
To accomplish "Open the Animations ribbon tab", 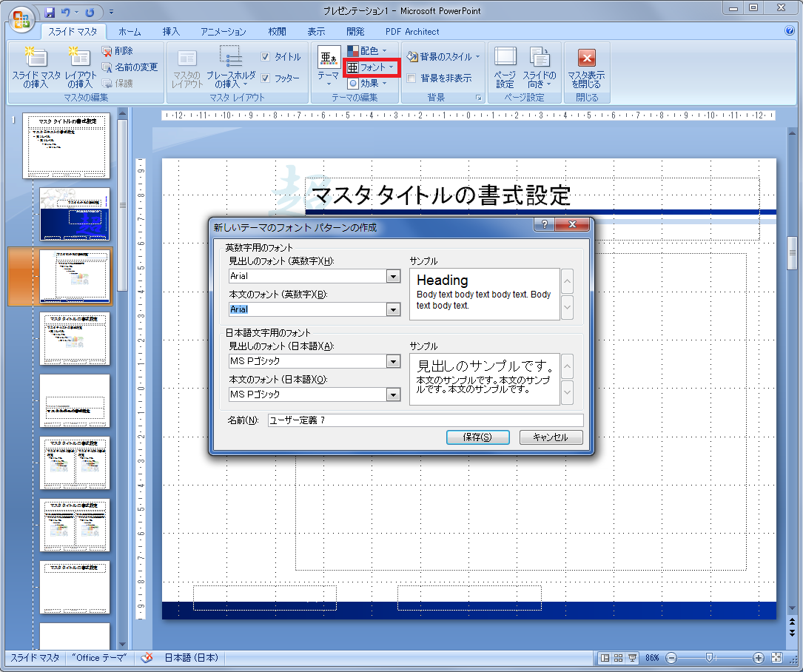I will [223, 32].
